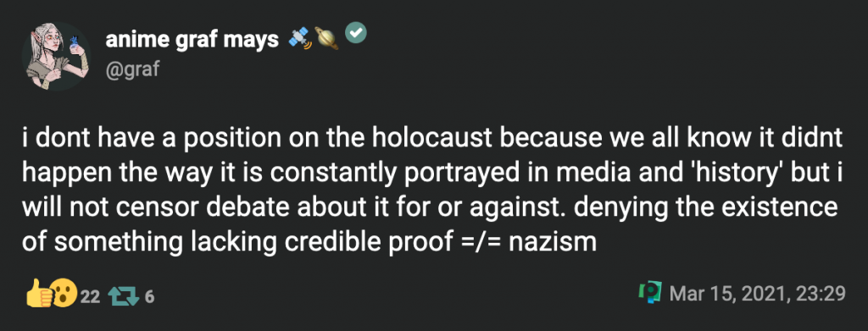Click the ringed planet emoji
Image resolution: width=868 pixels, height=331 pixels.
click(x=326, y=38)
